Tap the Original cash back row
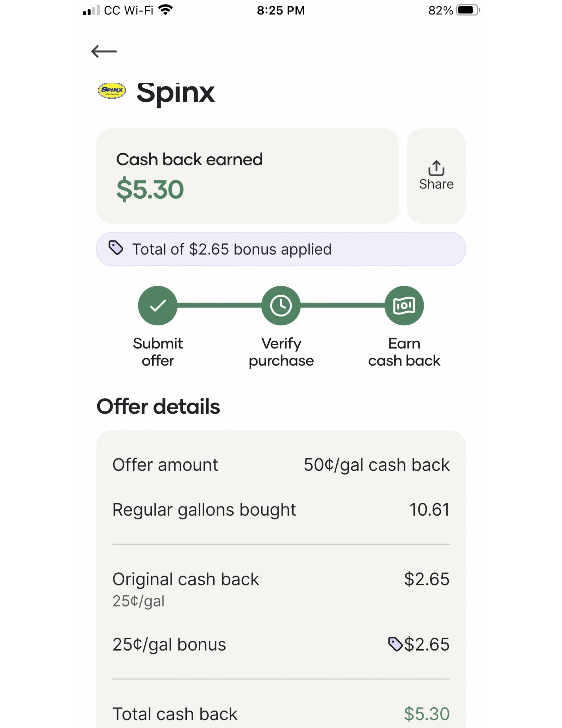562x728 pixels. point(281,588)
